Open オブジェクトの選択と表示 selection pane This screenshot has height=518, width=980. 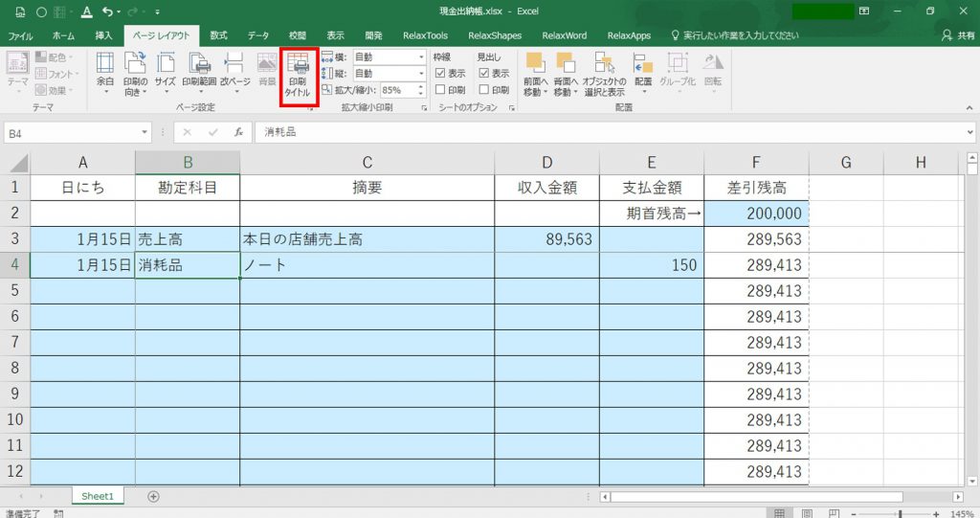605,74
